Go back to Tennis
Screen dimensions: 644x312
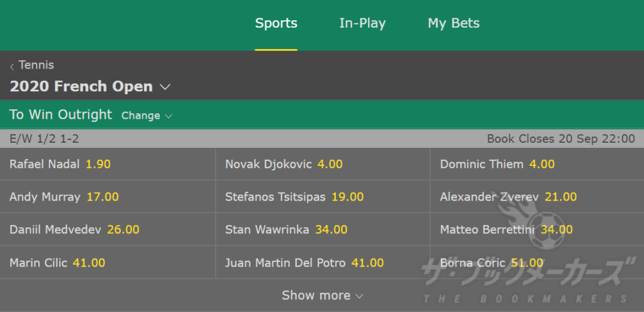(36, 65)
